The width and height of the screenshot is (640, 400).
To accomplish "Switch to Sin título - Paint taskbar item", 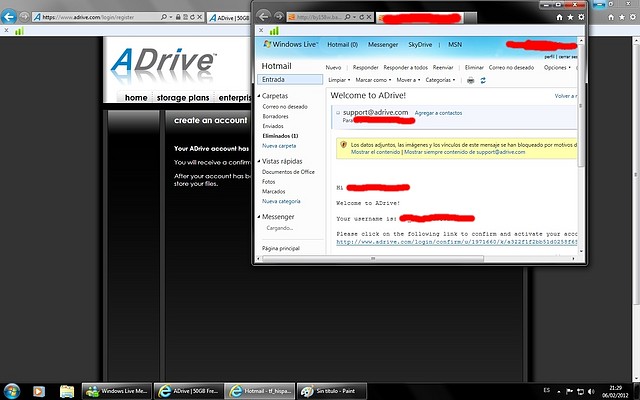I will tap(332, 391).
